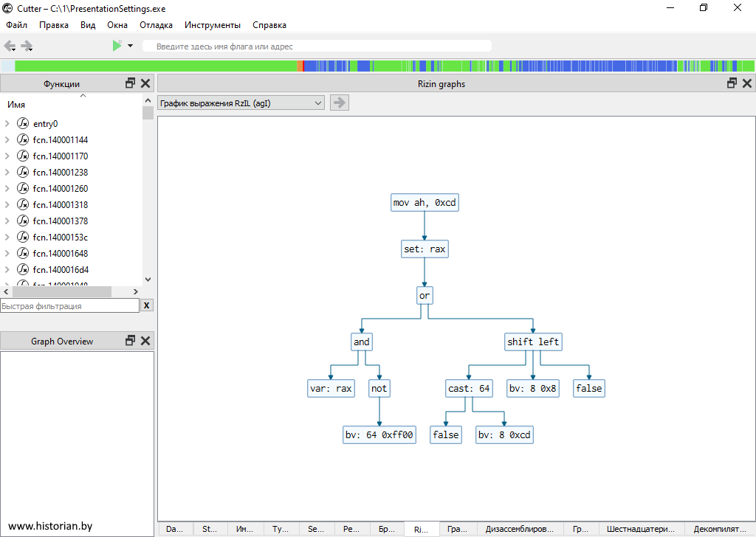Switch to the Декомпилятор tab
Screen dimensions: 756x537
[720, 529]
